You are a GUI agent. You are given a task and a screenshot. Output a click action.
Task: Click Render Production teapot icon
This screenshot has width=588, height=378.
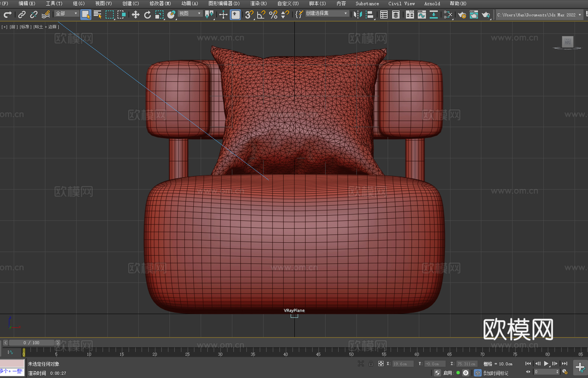coord(486,14)
